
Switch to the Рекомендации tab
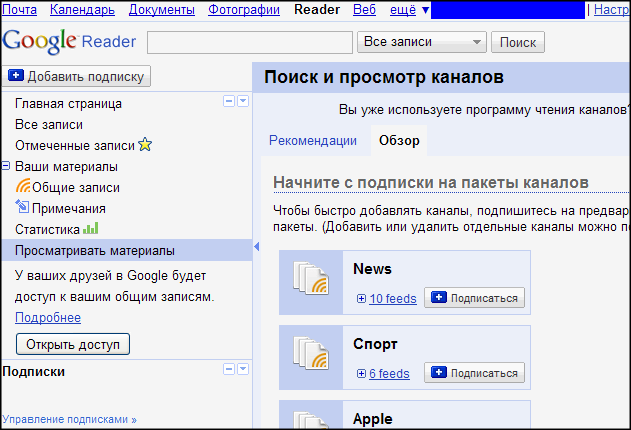tap(313, 140)
